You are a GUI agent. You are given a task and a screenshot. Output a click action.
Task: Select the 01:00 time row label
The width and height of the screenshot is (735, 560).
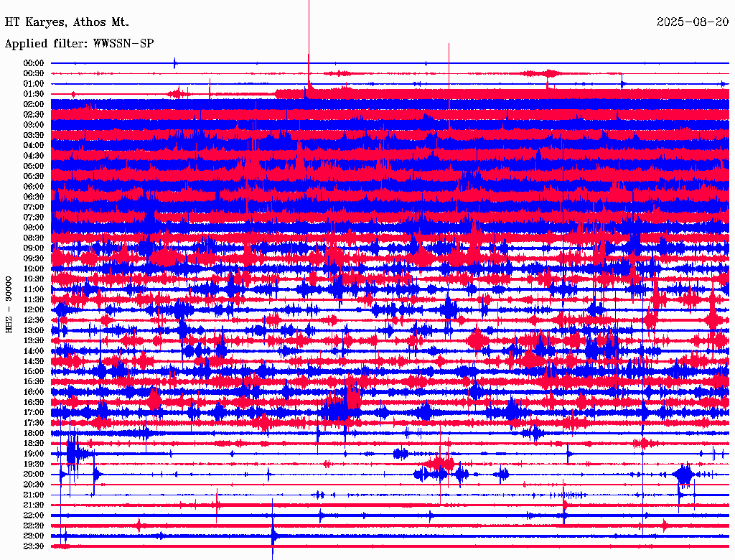click(x=34, y=84)
